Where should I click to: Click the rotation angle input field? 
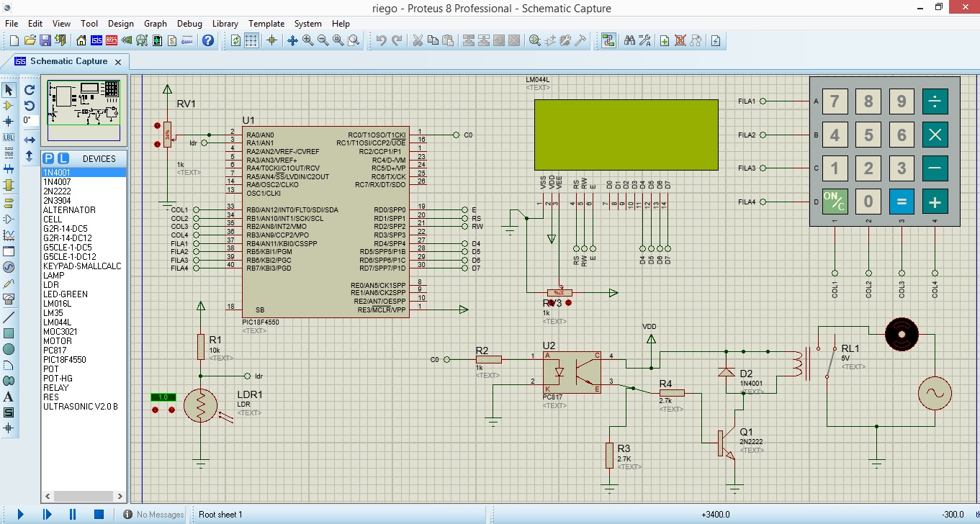[30, 120]
